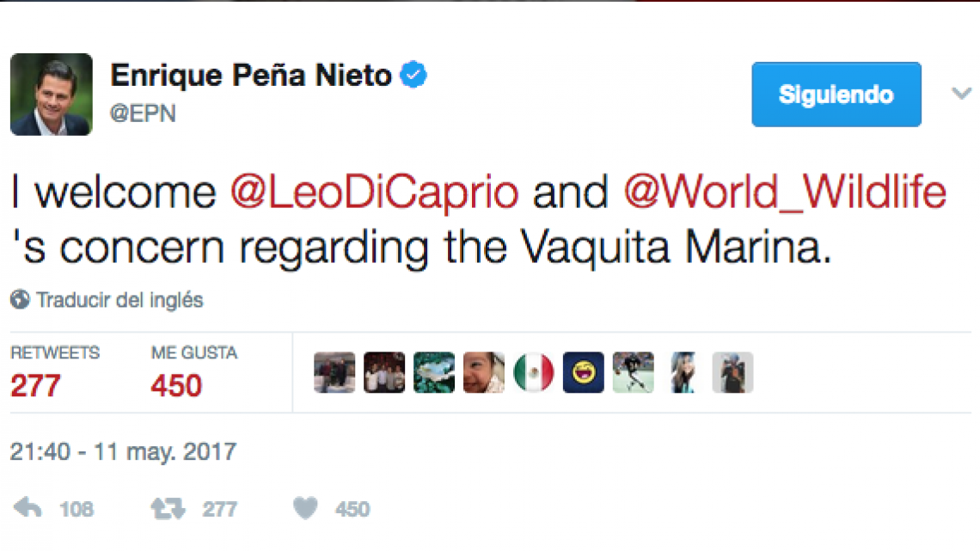Viewport: 980px width, 551px height.
Task: Click the heart to unlike the tweet
Action: pyautogui.click(x=306, y=508)
